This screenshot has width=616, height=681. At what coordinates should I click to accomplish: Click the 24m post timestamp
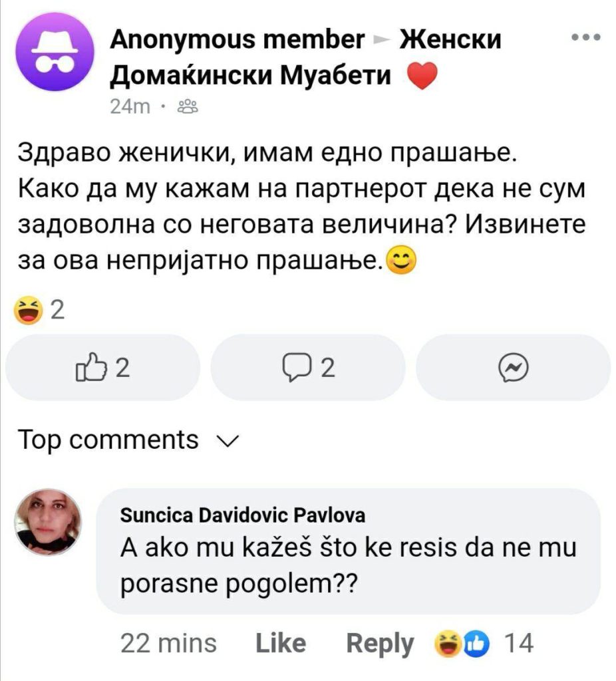click(130, 106)
